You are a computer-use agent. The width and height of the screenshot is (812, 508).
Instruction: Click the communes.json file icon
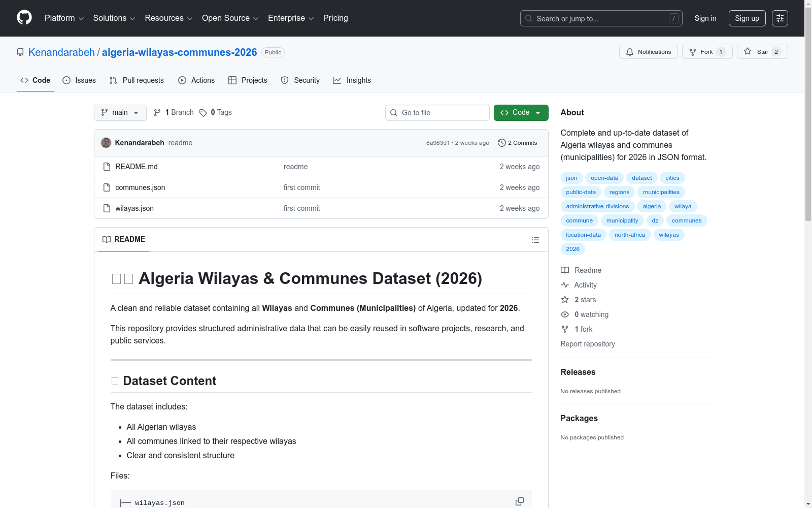point(107,187)
